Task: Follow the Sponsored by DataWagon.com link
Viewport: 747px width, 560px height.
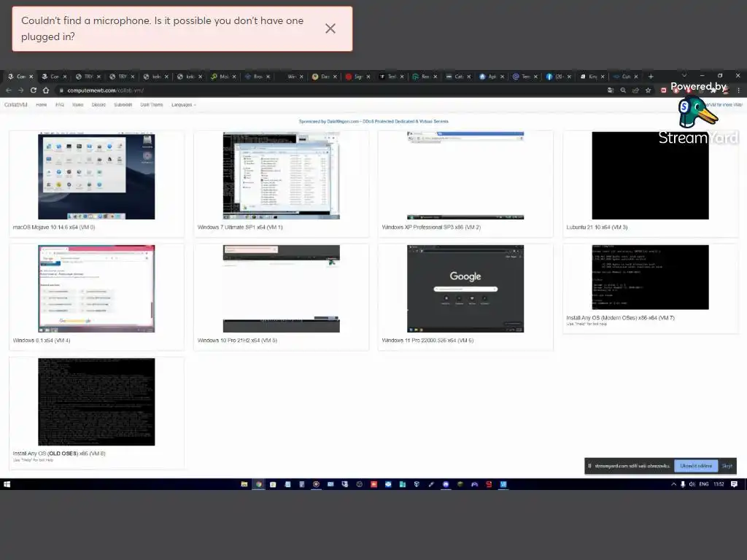Action: pyautogui.click(x=373, y=122)
